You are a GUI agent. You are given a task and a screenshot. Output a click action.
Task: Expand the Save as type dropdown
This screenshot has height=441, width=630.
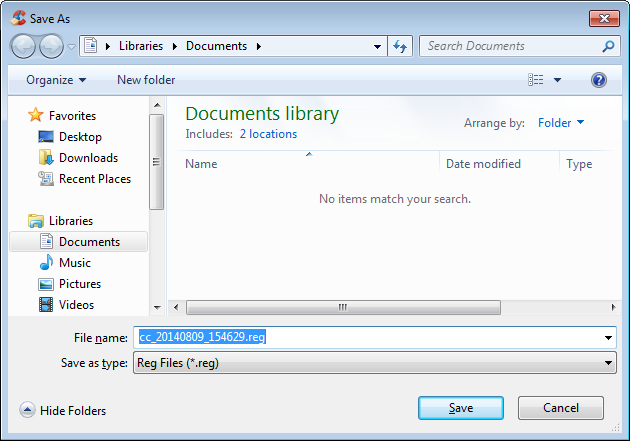tap(609, 364)
